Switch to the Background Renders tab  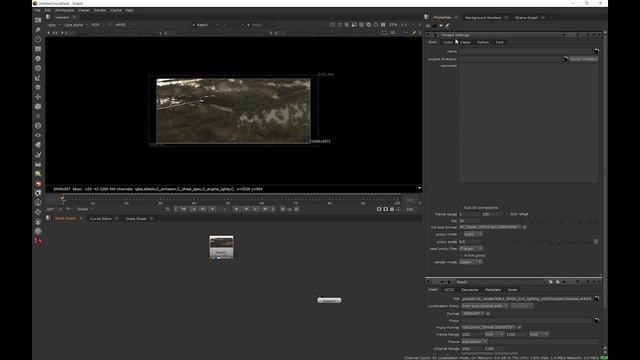pyautogui.click(x=483, y=18)
